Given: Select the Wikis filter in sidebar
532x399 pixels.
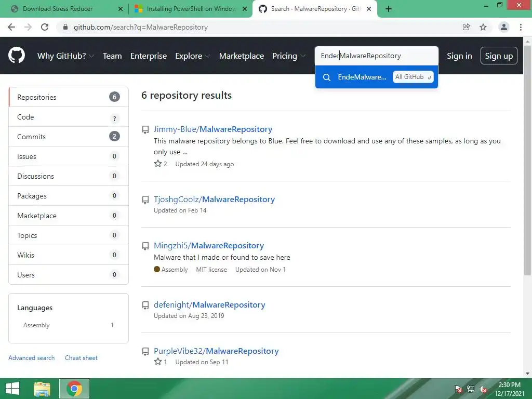Looking at the screenshot, I should coord(69,255).
